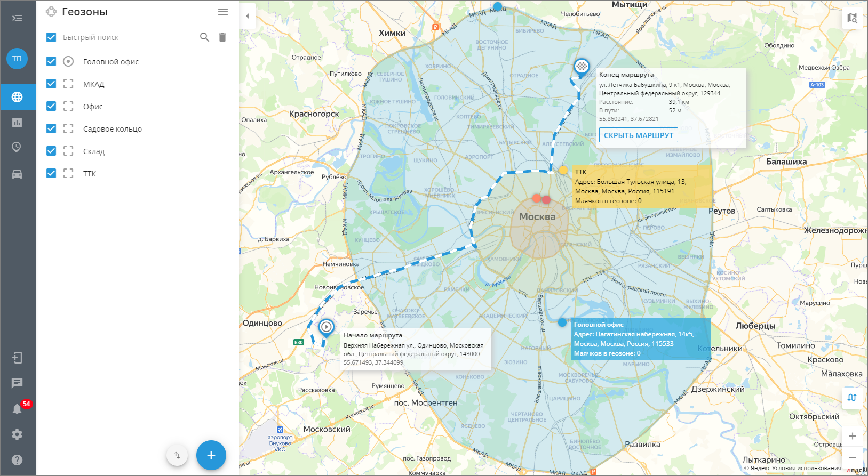Click the orange marker near Москва center
This screenshot has width=868, height=476.
pos(536,198)
